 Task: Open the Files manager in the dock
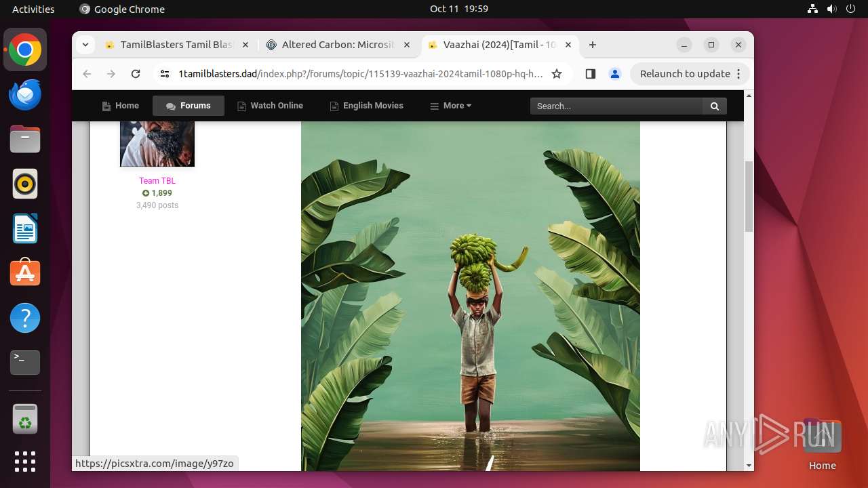click(x=25, y=140)
